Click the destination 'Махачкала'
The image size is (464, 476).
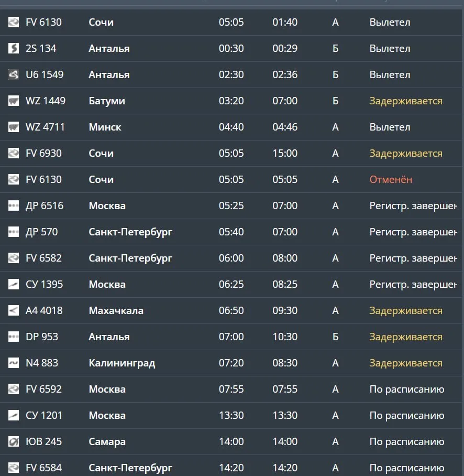tap(116, 310)
